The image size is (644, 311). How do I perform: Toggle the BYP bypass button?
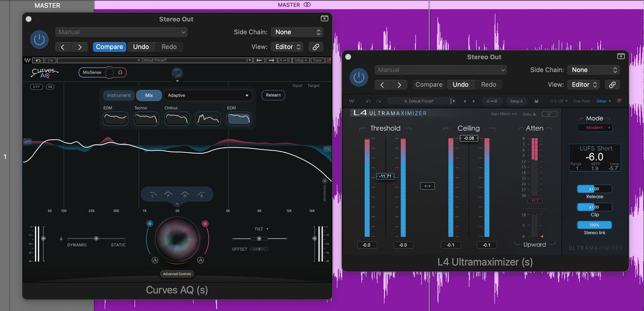point(36,87)
